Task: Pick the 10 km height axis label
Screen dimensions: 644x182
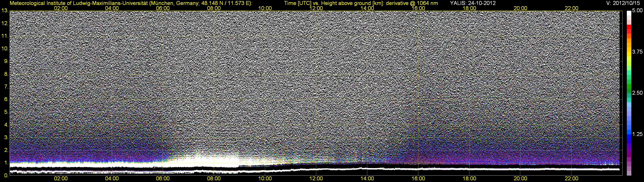Action: 5,49
